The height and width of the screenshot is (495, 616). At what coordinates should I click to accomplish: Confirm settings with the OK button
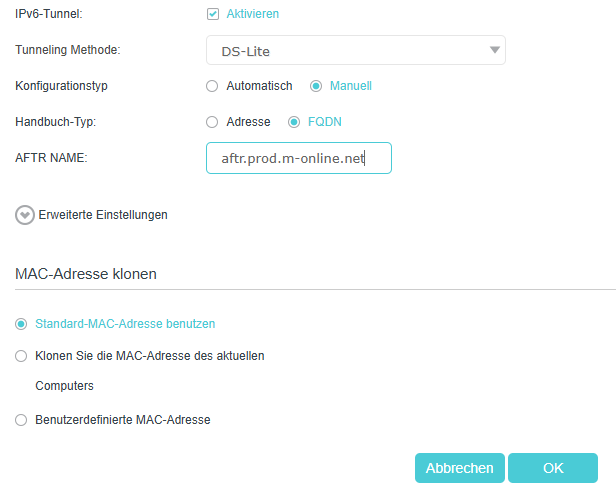pyautogui.click(x=553, y=468)
